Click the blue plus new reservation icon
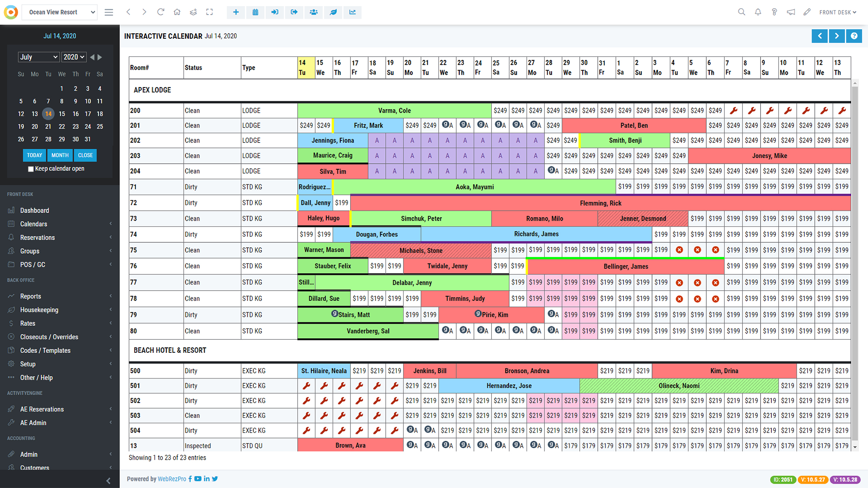868x488 pixels. (236, 12)
